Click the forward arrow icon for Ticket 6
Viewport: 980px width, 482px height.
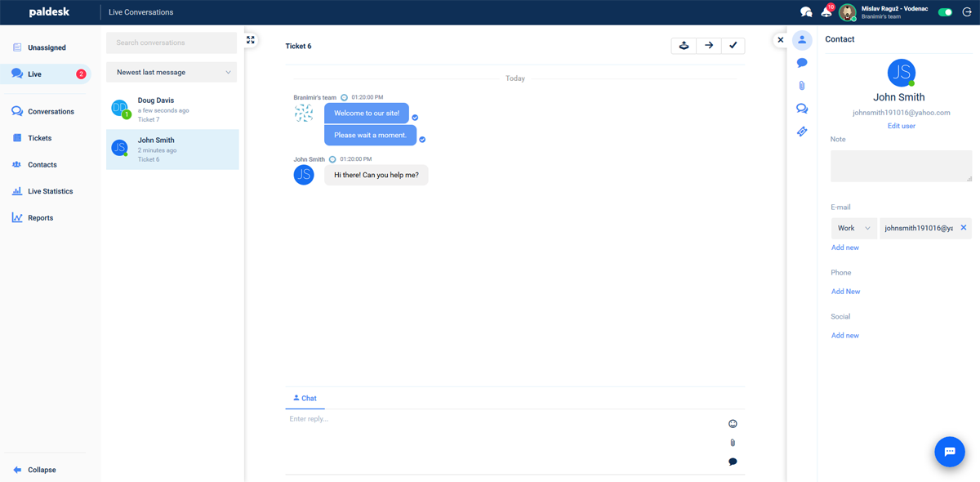pos(709,46)
